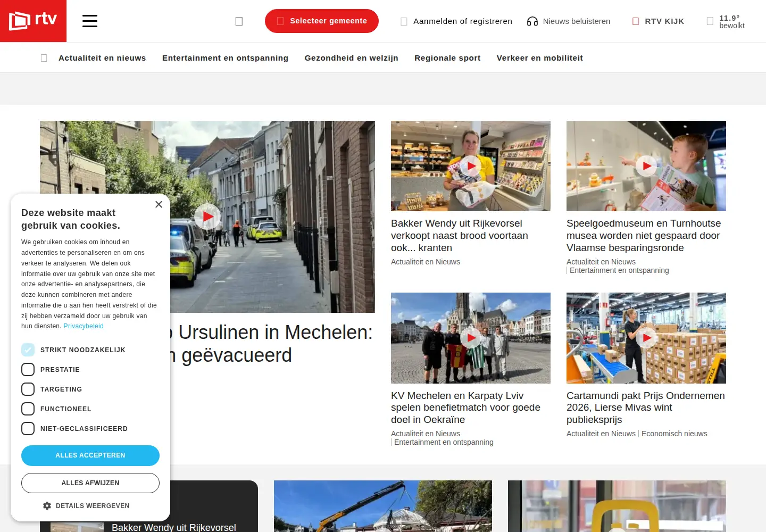
Task: Open the bottom card Bakker Wendy uit Rijkevorsel
Action: coord(174,527)
